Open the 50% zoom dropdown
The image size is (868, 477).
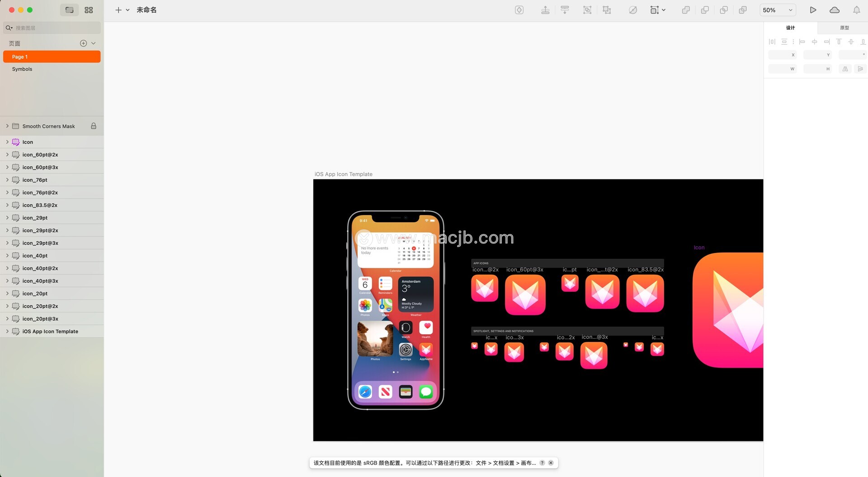click(777, 10)
